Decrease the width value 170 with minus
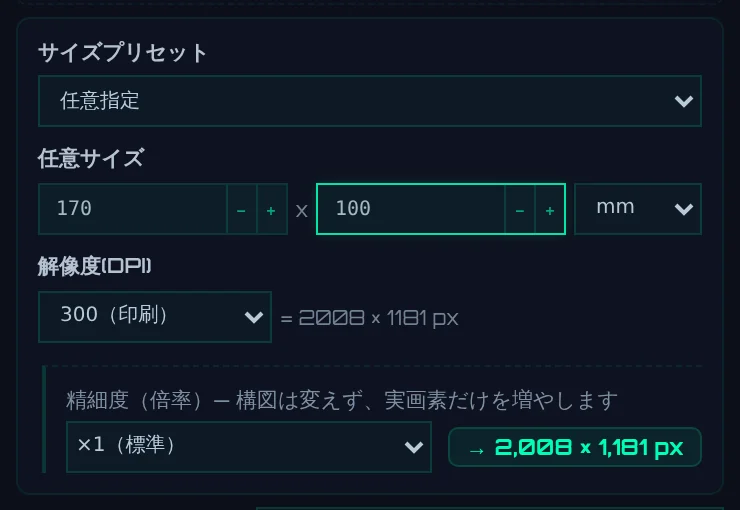 tap(242, 209)
